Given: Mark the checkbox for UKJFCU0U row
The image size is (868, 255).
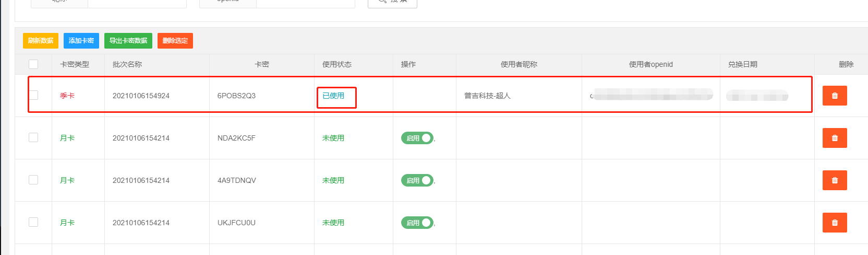Looking at the screenshot, I should tap(33, 222).
